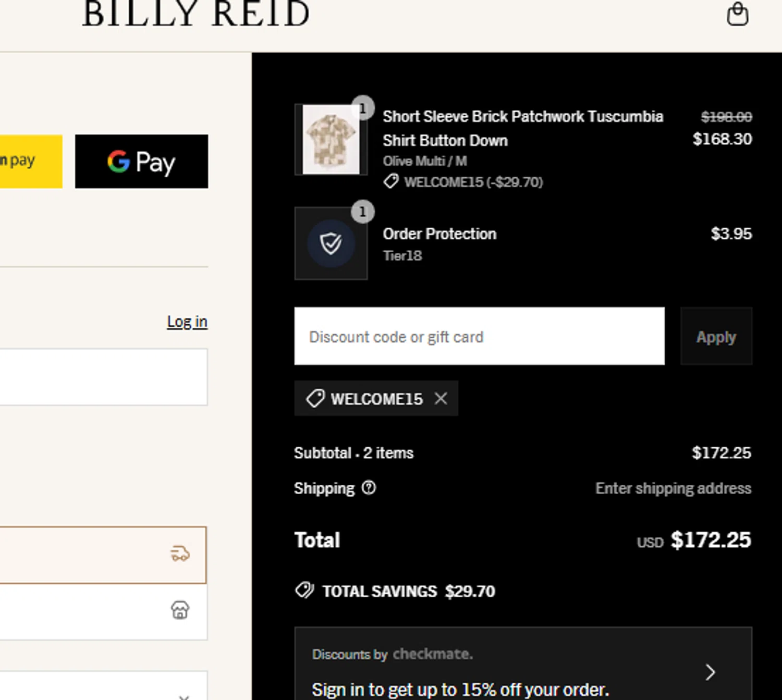Click the tag icon beside shirt's WELCOME15 discount
This screenshot has width=782, height=700.
[391, 181]
